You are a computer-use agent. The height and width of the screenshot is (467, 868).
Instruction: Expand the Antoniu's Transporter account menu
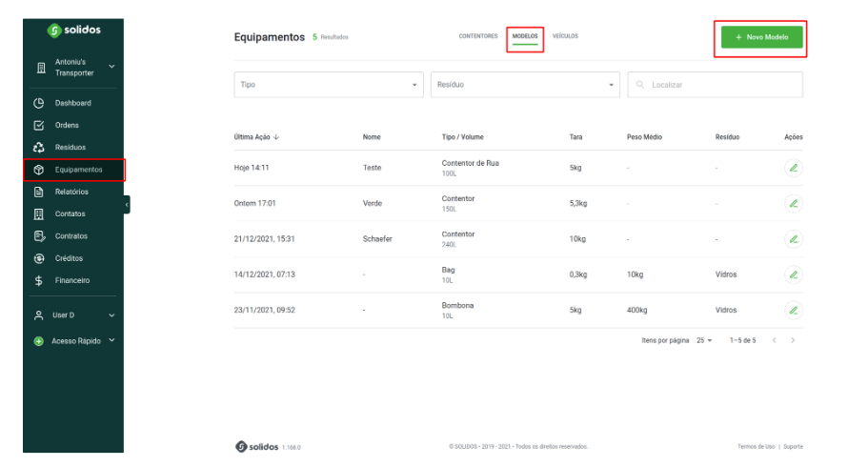pos(111,67)
